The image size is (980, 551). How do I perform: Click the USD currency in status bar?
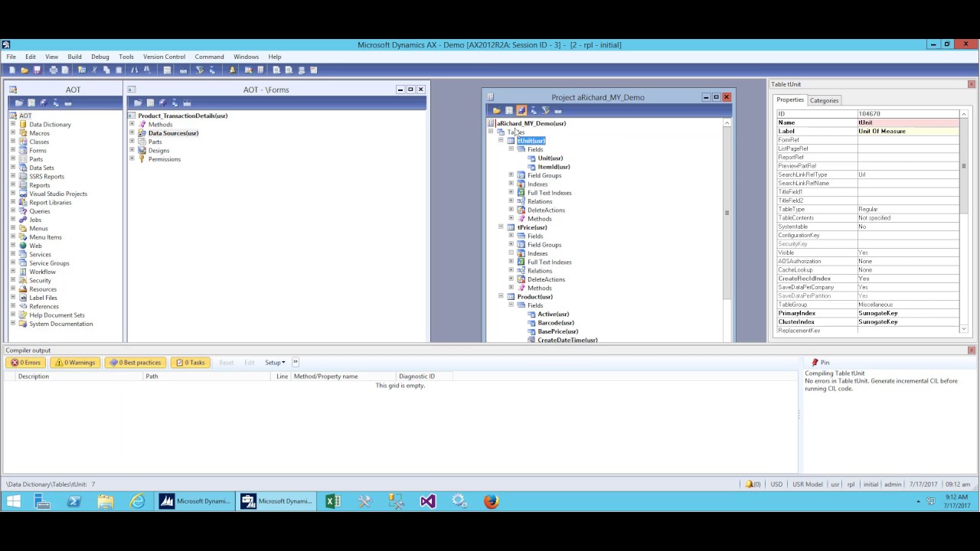tap(776, 484)
